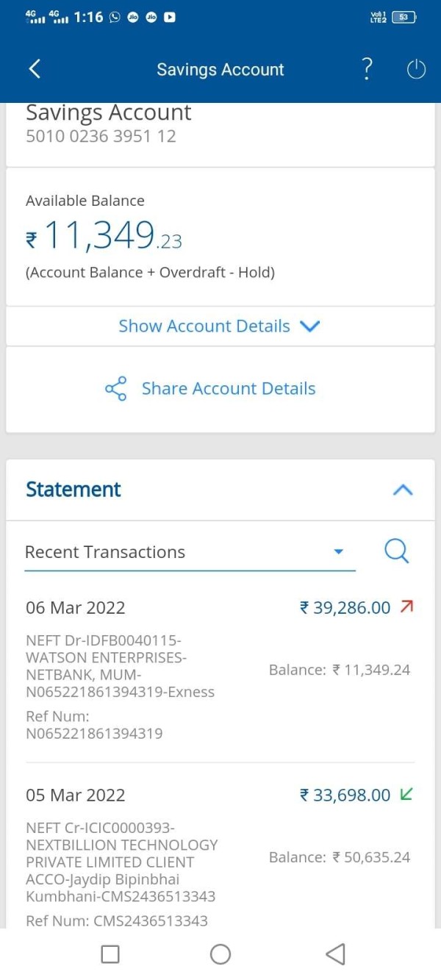Tap Share Account Details link
This screenshot has width=441, height=980.
[228, 389]
